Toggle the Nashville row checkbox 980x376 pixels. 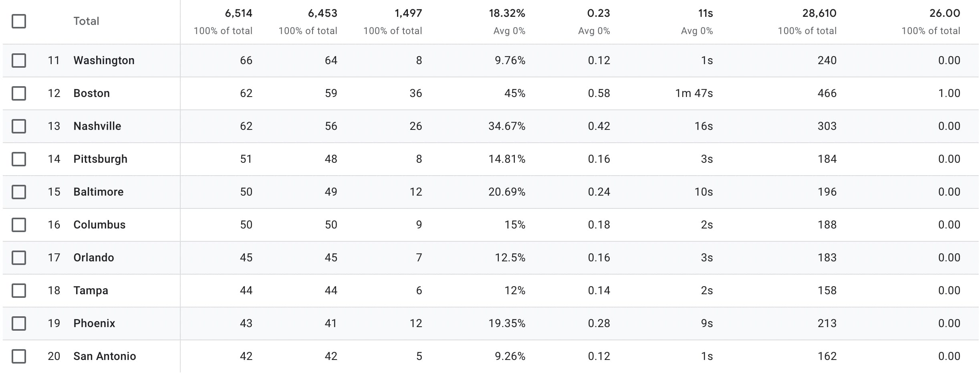[x=19, y=126]
